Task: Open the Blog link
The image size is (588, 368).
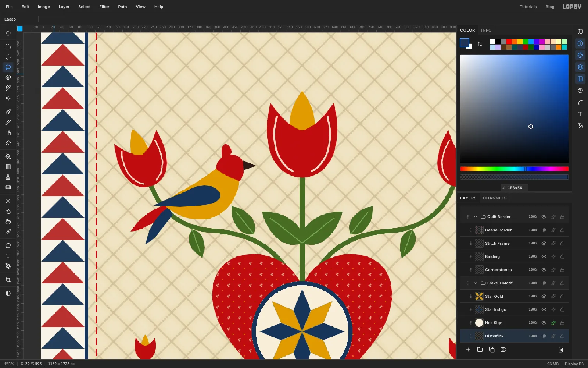Action: [x=550, y=7]
